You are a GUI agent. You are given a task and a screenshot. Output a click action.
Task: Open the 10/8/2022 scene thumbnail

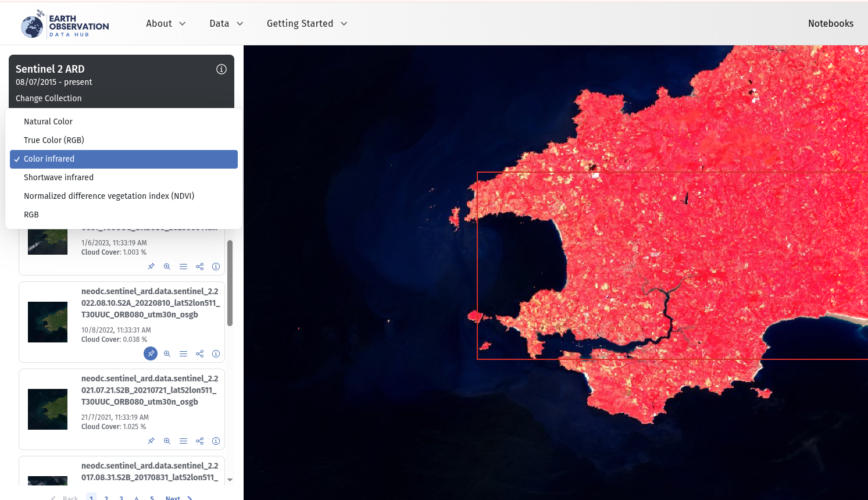click(x=48, y=322)
